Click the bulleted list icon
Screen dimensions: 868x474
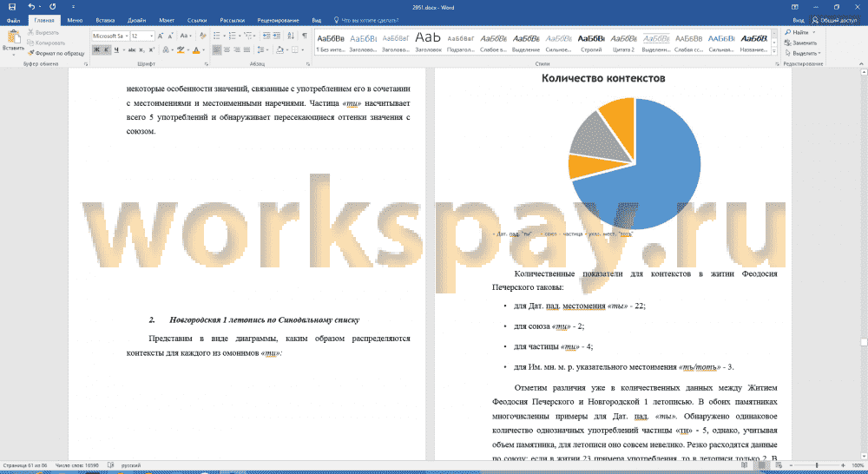tap(216, 36)
